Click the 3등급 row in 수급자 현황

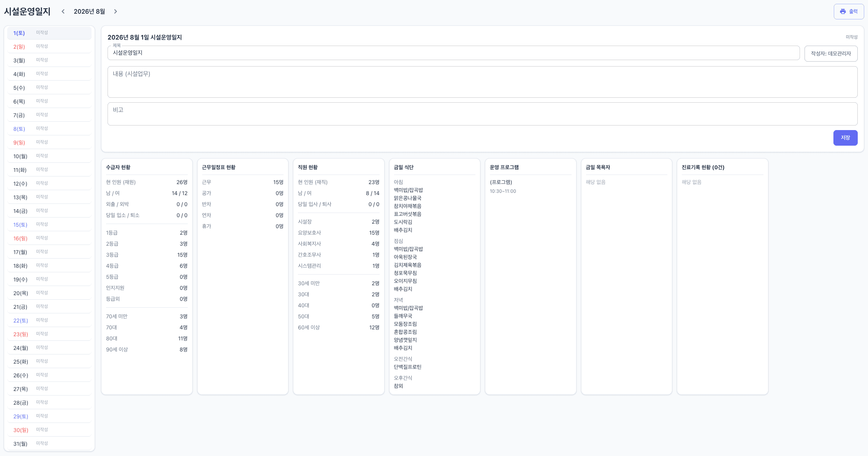click(x=147, y=255)
